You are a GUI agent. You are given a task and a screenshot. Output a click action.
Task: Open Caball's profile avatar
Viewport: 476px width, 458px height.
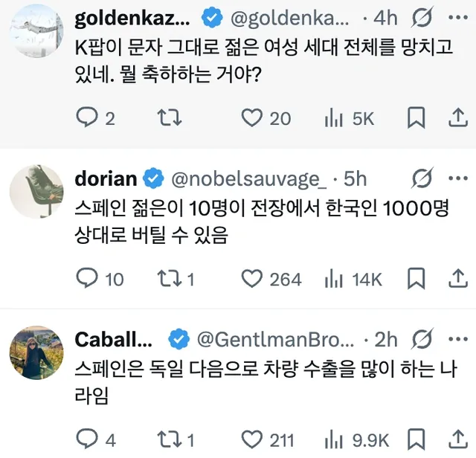[36, 352]
